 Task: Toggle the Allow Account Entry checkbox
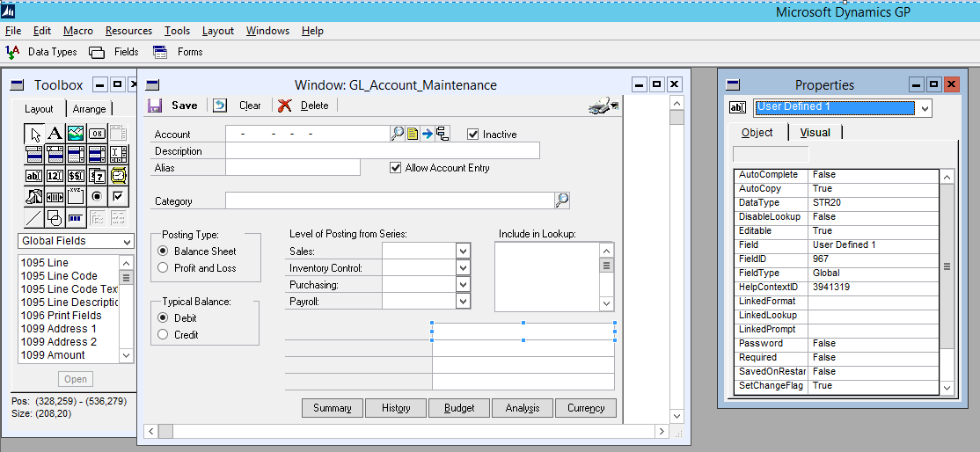click(395, 168)
